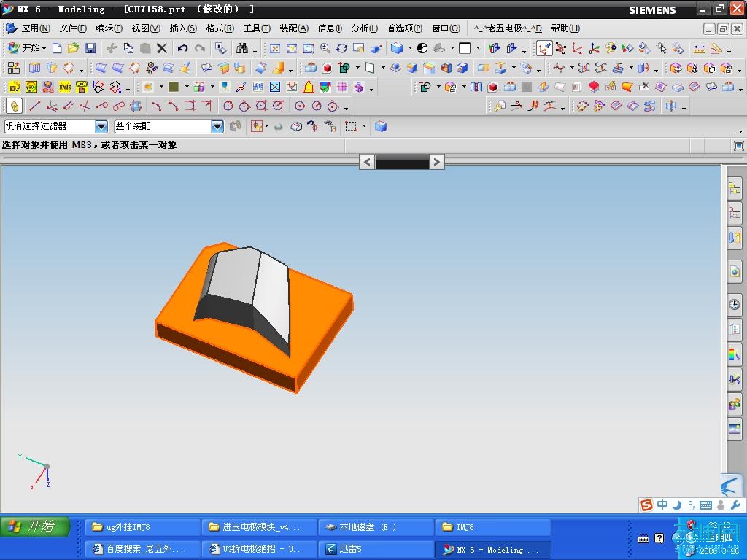This screenshot has width=747, height=560.
Task: Open the 帮助(H) menu
Action: (x=565, y=28)
